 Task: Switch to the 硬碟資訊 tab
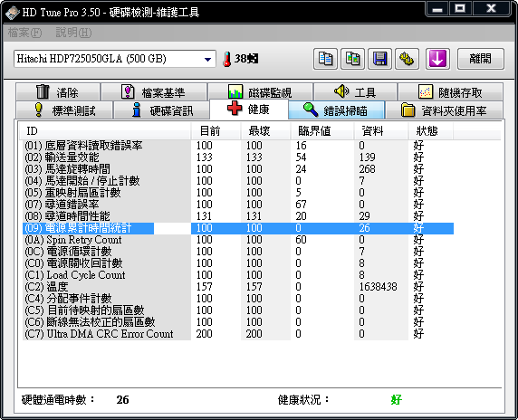click(161, 110)
